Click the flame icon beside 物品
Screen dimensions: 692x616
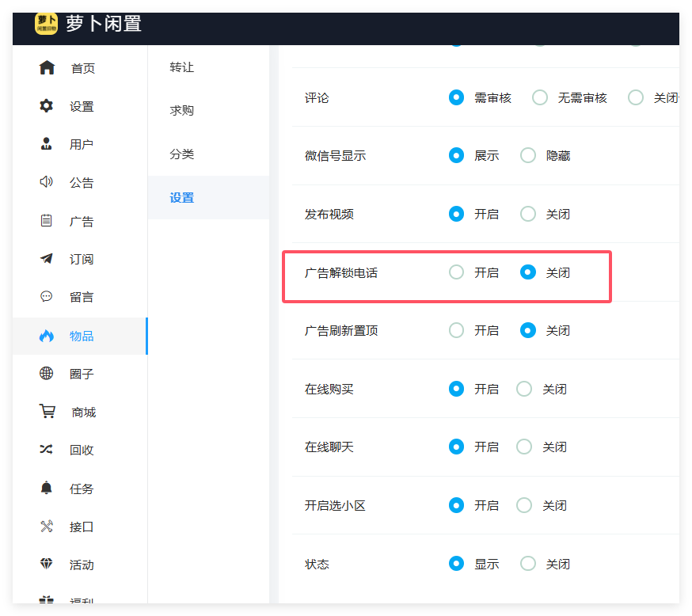(x=47, y=336)
